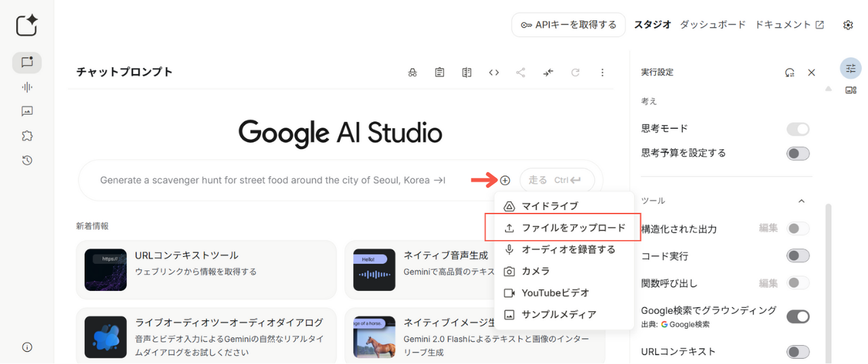Select YouTubeビデオ from the menu
Screen dimensions: 868x364
555,293
